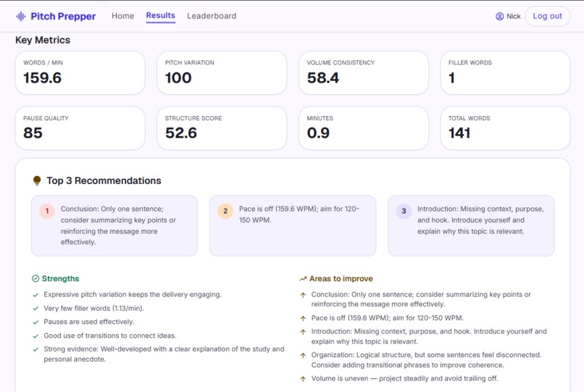Click the 'TOTAL WORDS' card label

tap(470, 118)
